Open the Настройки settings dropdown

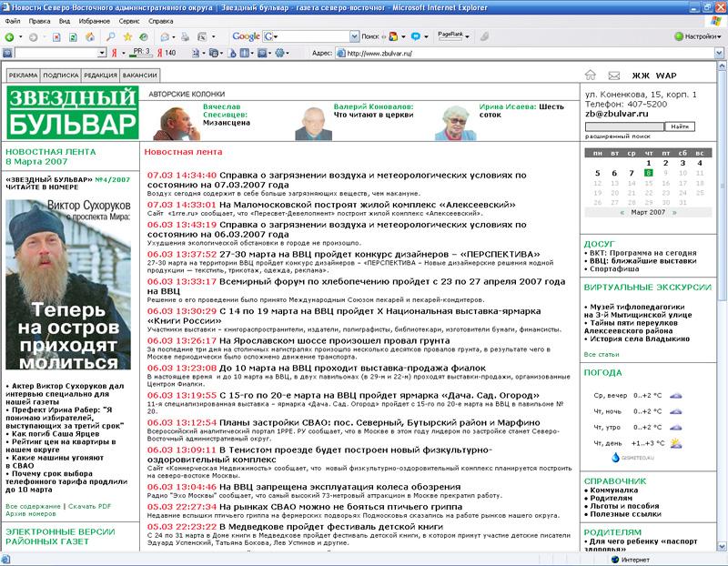pyautogui.click(x=698, y=36)
